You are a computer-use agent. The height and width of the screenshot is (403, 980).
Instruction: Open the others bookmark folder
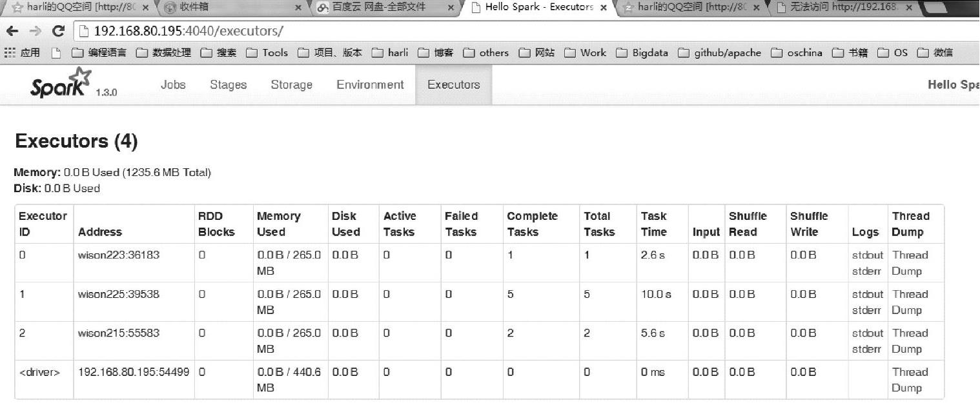coord(486,53)
